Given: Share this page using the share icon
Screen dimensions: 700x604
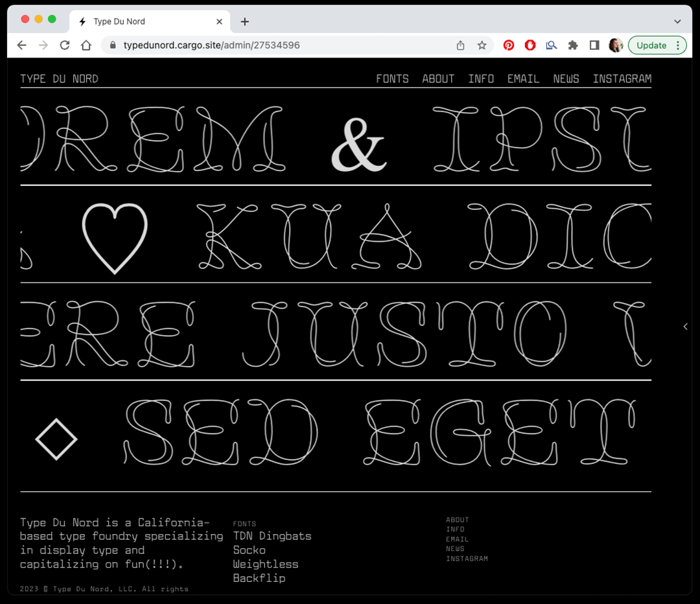Looking at the screenshot, I should [x=460, y=45].
